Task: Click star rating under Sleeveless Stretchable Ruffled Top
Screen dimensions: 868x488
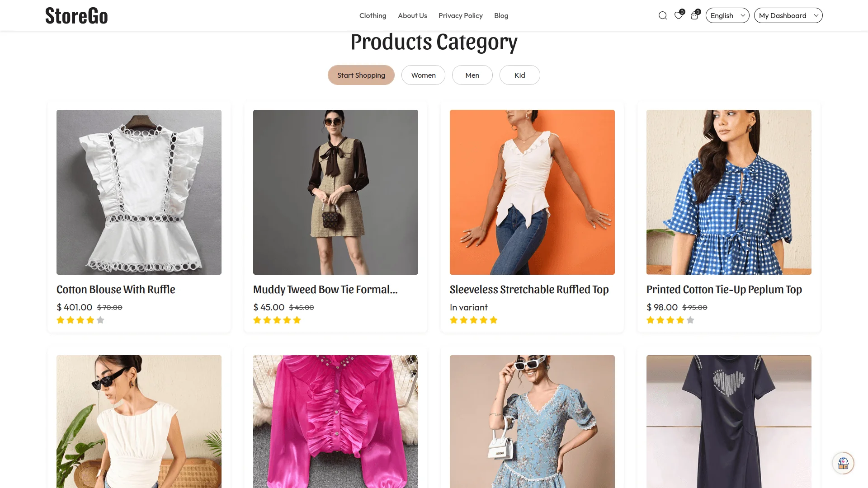Action: coord(473,320)
